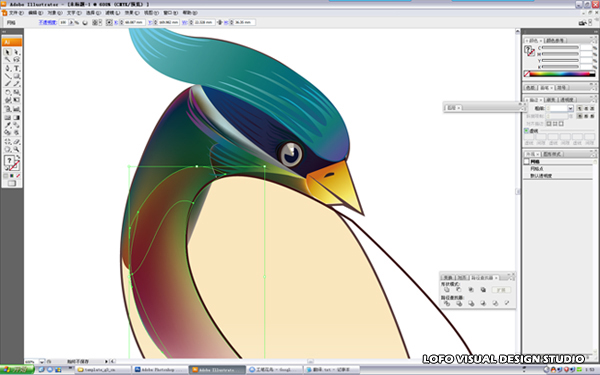
Task: Select the black arrow Selection tool
Action: point(8,52)
